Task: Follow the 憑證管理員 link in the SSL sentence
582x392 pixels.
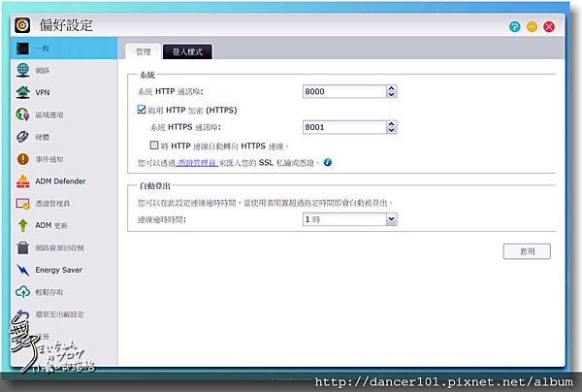Action: [x=197, y=163]
